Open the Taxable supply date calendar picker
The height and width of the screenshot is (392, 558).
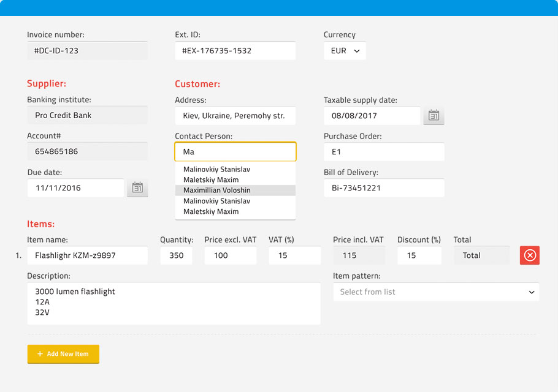pyautogui.click(x=434, y=116)
